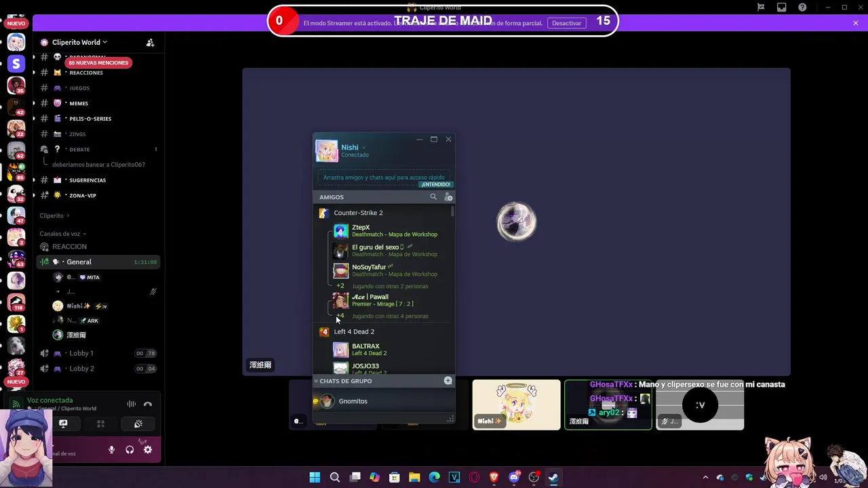Image resolution: width=868 pixels, height=488 pixels.
Task: Open the DEBATE forum channel
Action: (x=98, y=149)
